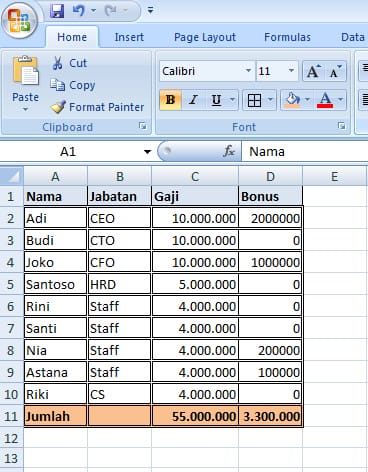The height and width of the screenshot is (472, 368).
Task: Select the Gaji header cell
Action: (195, 196)
